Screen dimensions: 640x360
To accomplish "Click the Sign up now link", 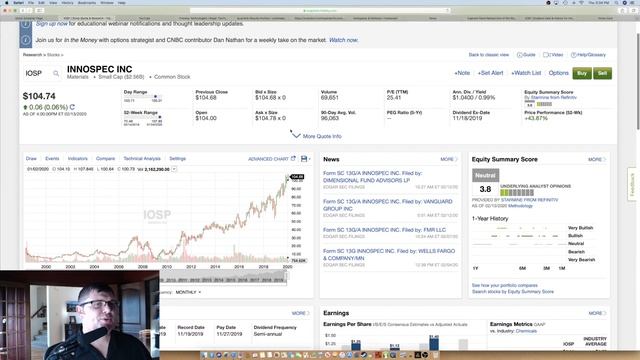I will pos(52,24).
